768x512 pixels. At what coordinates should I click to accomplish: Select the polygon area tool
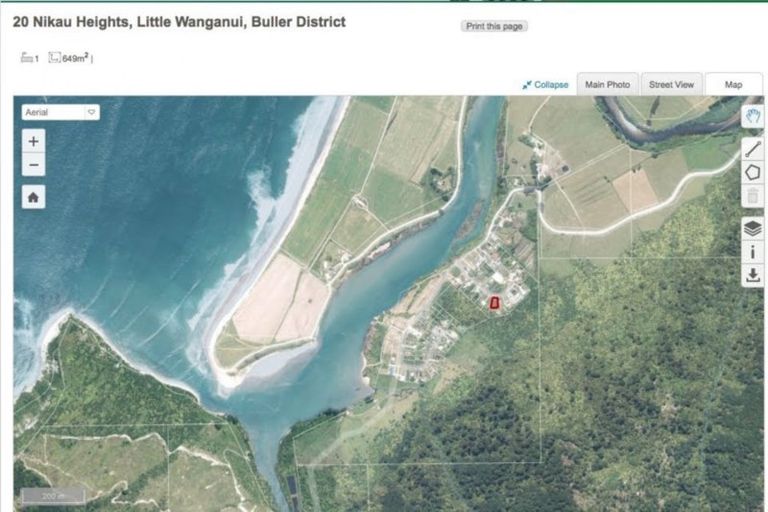coord(753,172)
